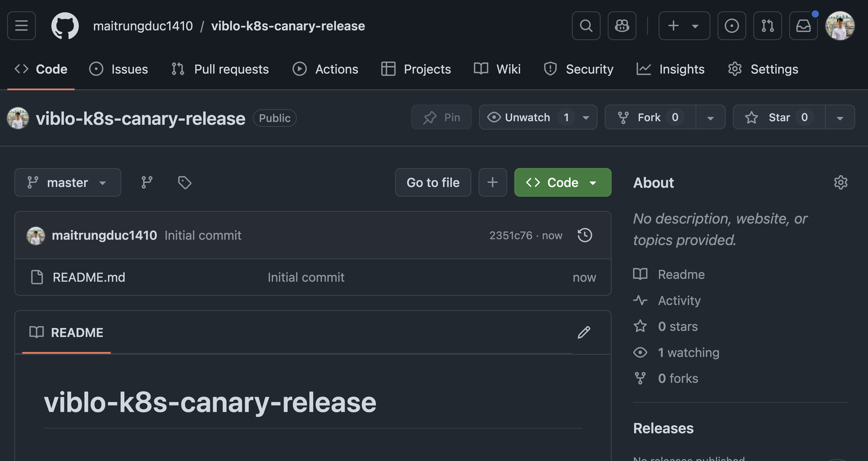Open the GitHub homepage logo
868x461 pixels.
click(x=65, y=26)
